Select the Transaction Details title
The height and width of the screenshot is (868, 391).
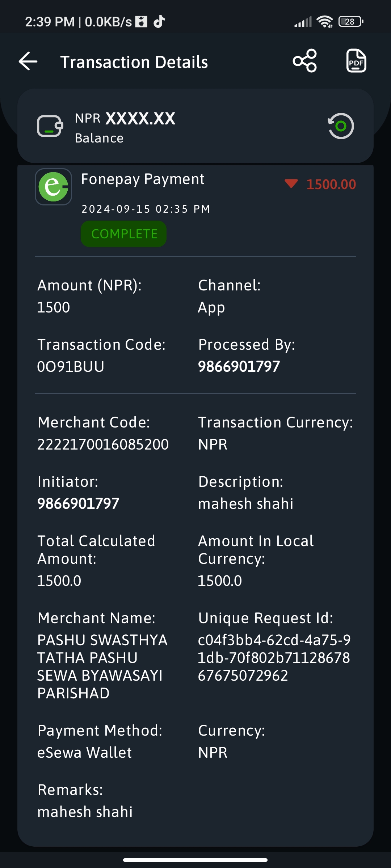pos(134,62)
